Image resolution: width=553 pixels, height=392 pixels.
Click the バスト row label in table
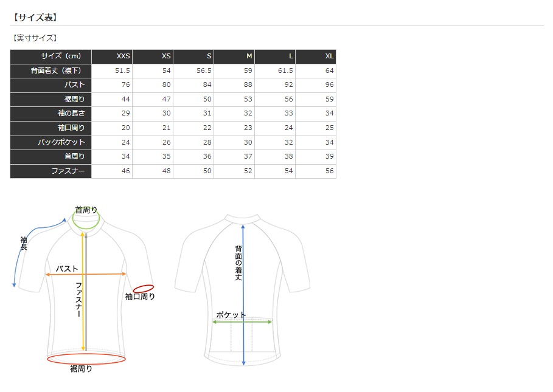pyautogui.click(x=50, y=85)
